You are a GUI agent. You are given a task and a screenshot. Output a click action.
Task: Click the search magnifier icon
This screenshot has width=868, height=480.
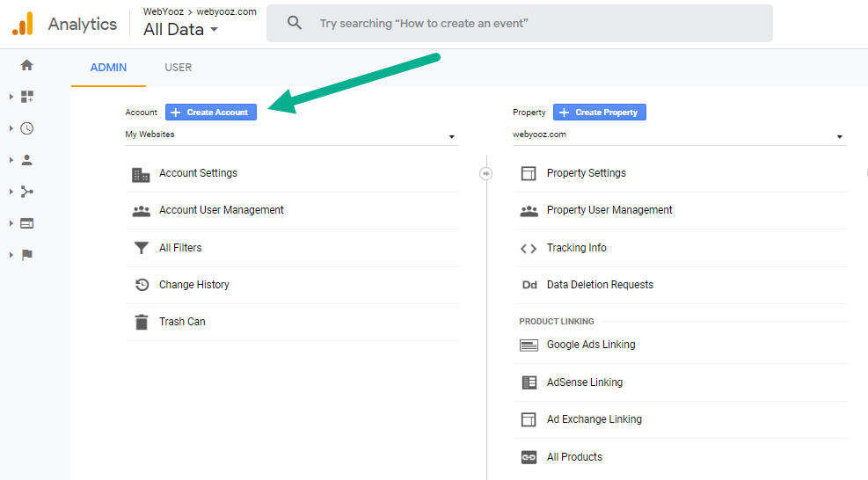pos(295,24)
